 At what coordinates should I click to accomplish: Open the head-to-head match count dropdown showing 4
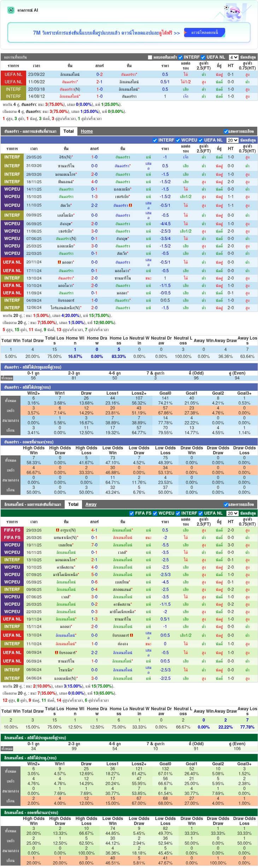click(234, 57)
